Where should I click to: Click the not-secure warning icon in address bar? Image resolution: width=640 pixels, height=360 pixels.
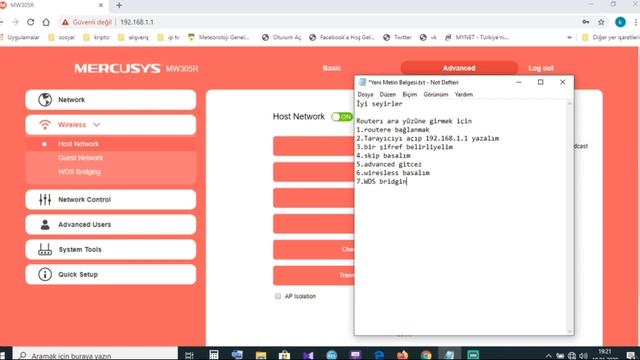coord(65,22)
